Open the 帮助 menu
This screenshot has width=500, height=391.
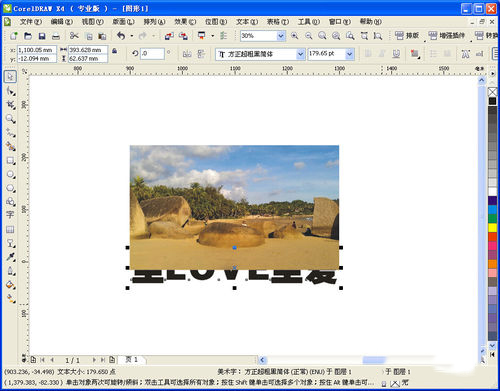click(x=371, y=22)
